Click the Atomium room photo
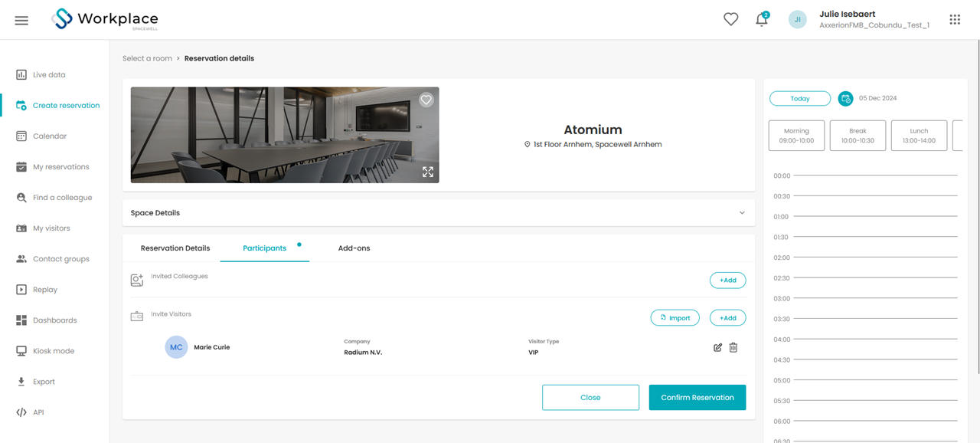The width and height of the screenshot is (980, 443). tap(285, 135)
